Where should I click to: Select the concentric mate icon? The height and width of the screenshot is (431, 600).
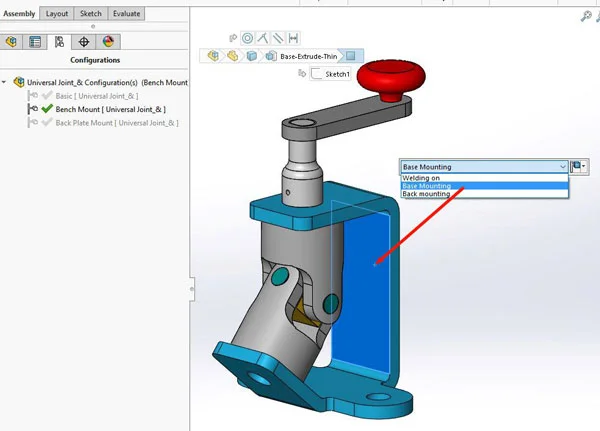click(x=247, y=38)
